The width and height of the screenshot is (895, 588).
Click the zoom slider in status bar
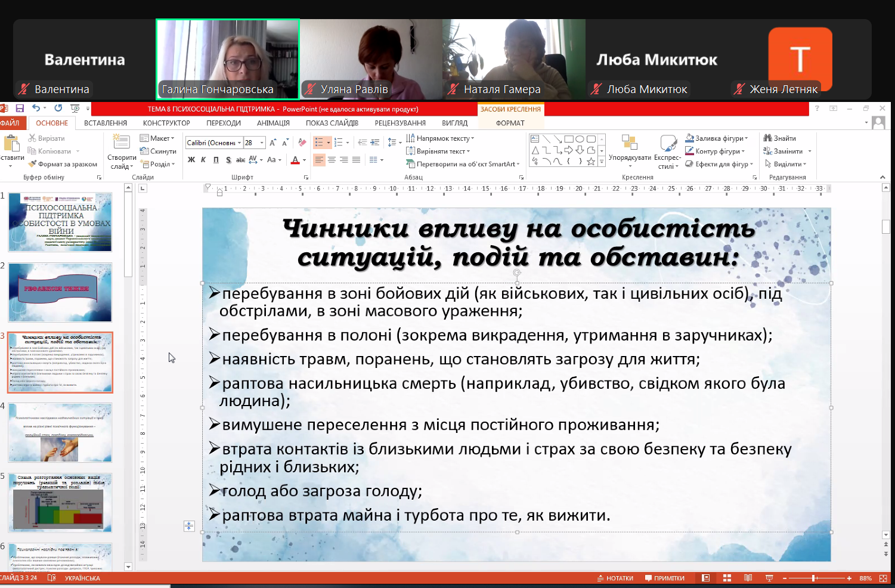815,578
